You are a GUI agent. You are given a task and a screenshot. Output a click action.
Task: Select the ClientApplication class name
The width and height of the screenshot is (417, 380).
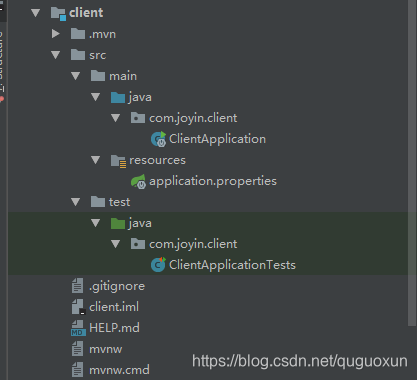(217, 139)
